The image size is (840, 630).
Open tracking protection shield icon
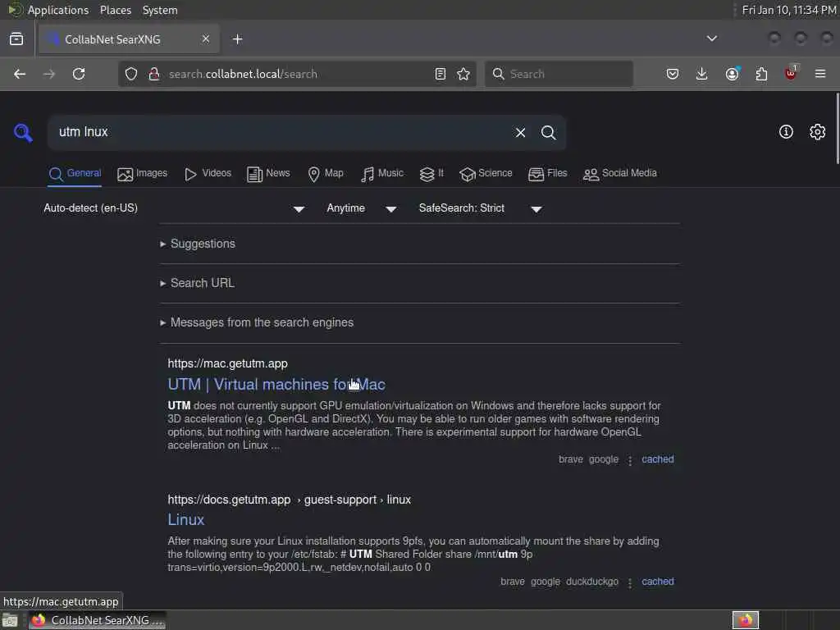[131, 74]
